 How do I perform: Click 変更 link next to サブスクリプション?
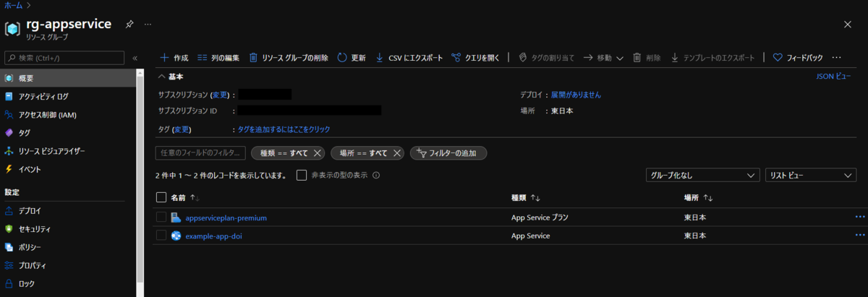click(x=219, y=95)
